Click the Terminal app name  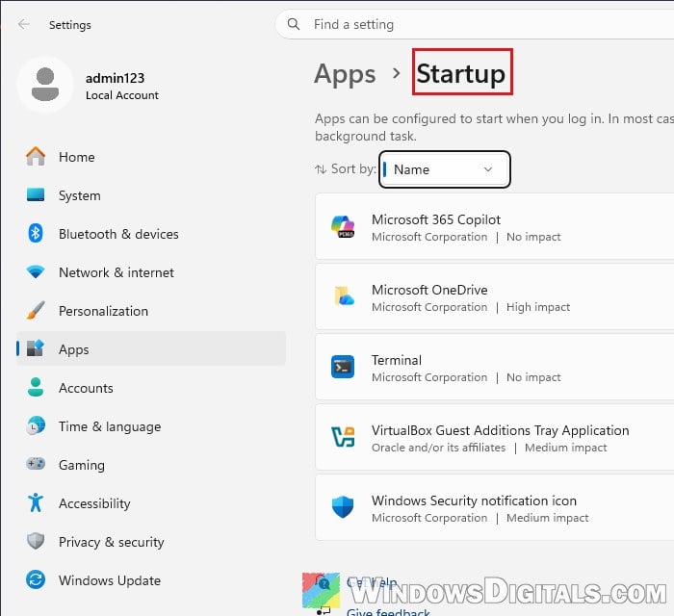(x=397, y=360)
